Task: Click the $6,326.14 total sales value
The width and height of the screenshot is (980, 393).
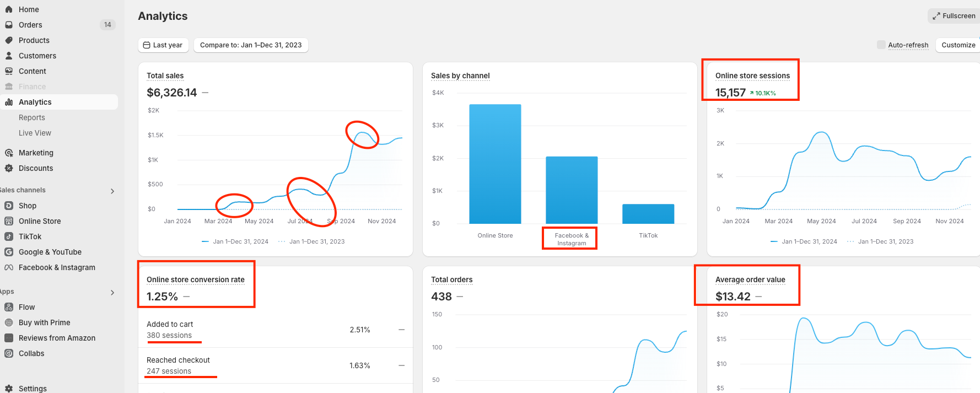Action: [x=172, y=93]
